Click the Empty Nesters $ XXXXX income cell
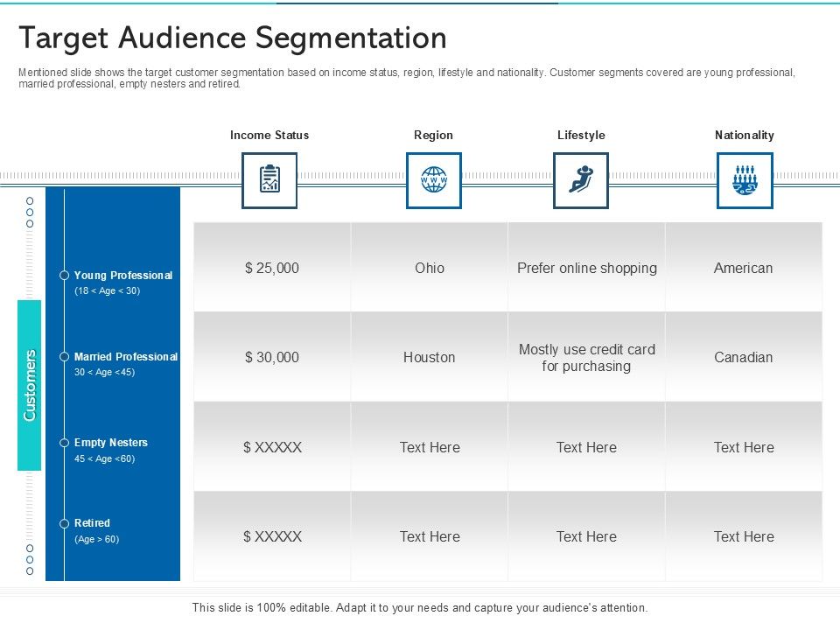This screenshot has height=630, width=840. (272, 447)
